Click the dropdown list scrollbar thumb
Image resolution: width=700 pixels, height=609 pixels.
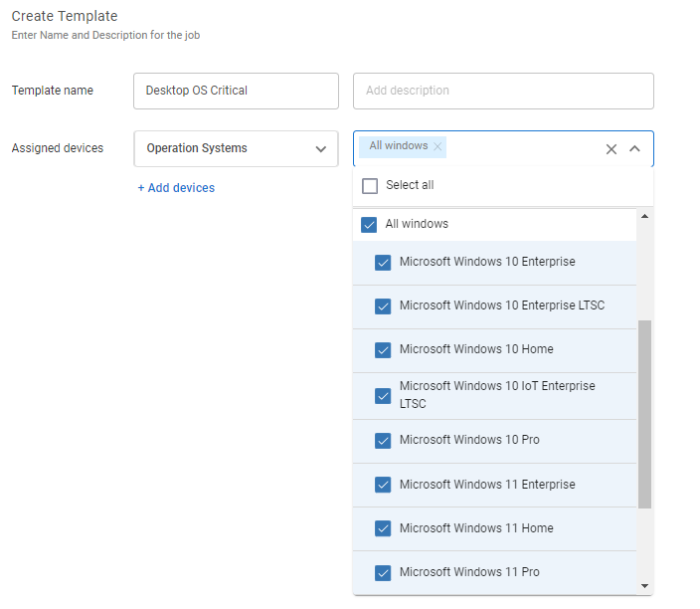click(644, 414)
